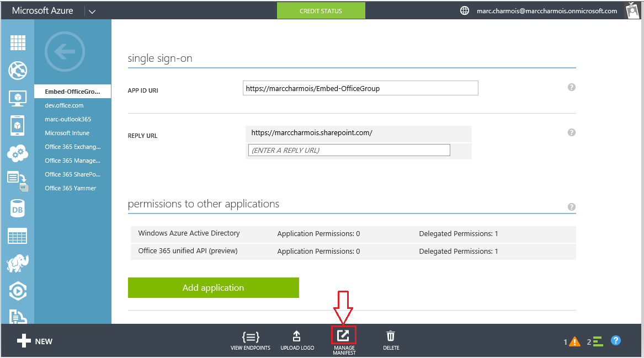The height and width of the screenshot is (358, 644).
Task: Open the green operations status indicator
Action: pos(595,341)
